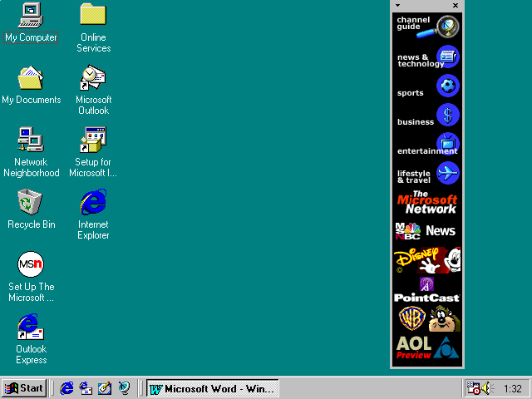Click the Setup for Microsoft Internet shortcut

93,140
